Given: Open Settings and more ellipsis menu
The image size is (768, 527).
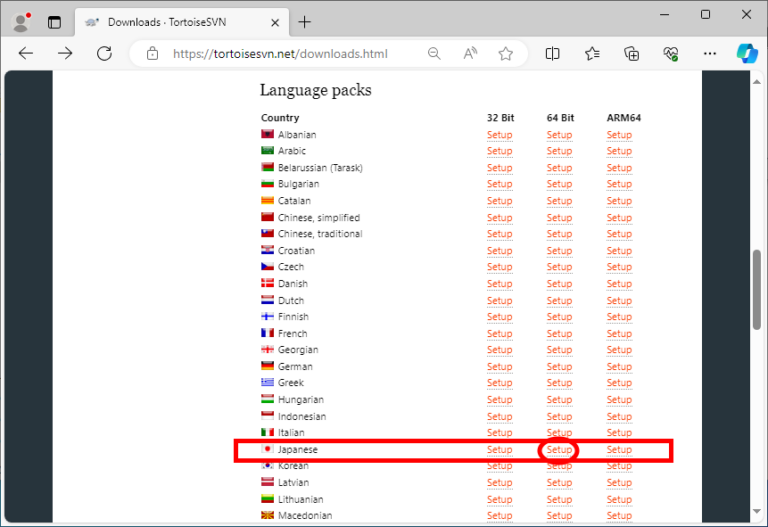Looking at the screenshot, I should (709, 53).
